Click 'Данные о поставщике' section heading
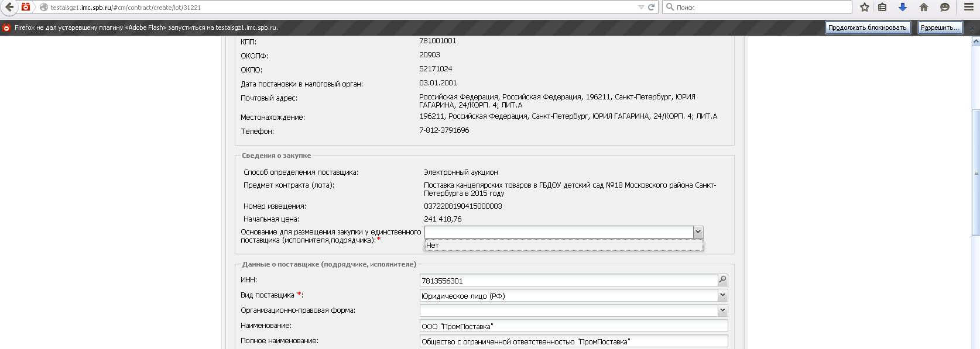 pyautogui.click(x=329, y=264)
